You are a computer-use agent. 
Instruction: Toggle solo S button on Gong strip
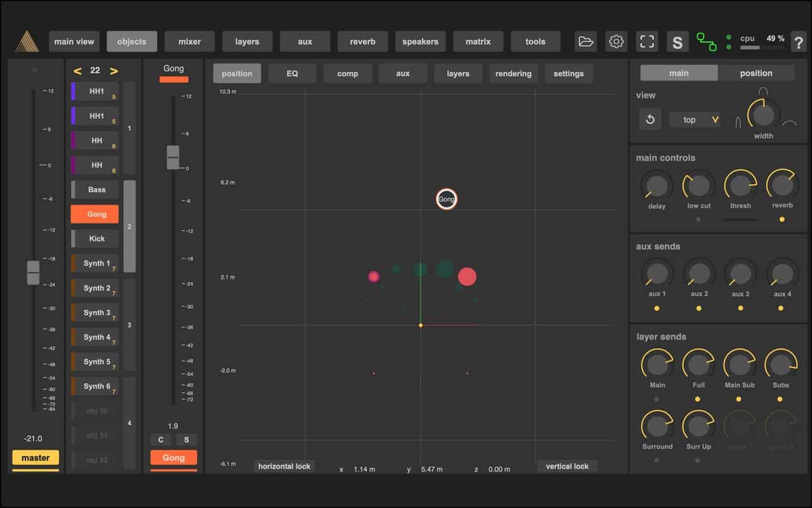[x=187, y=439]
